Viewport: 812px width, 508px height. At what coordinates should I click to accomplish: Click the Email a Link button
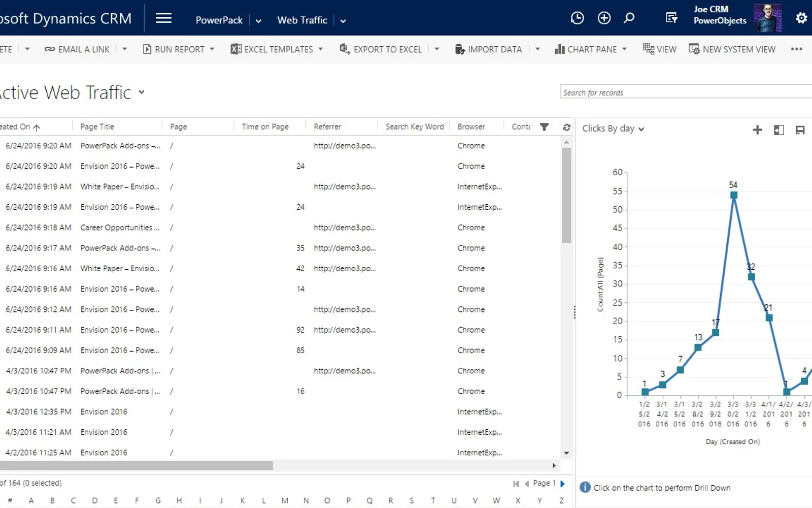pos(77,49)
